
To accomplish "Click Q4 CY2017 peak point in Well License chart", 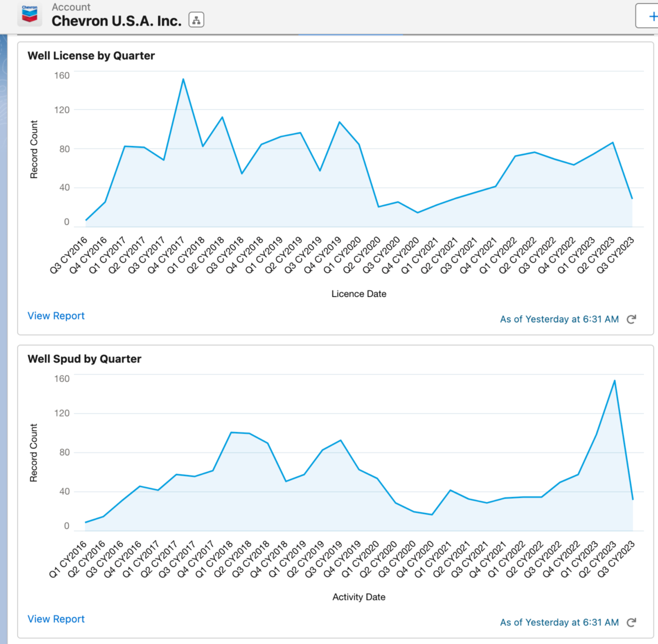I will pos(183,79).
